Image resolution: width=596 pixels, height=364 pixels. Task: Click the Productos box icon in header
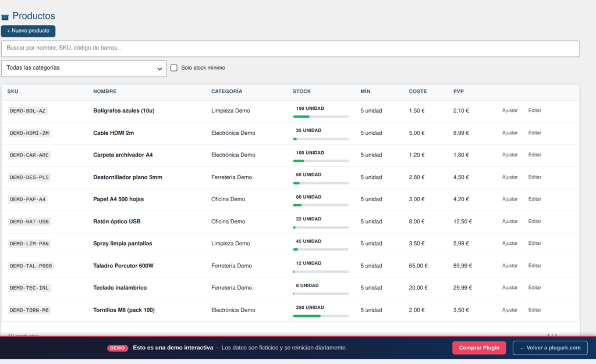click(5, 17)
